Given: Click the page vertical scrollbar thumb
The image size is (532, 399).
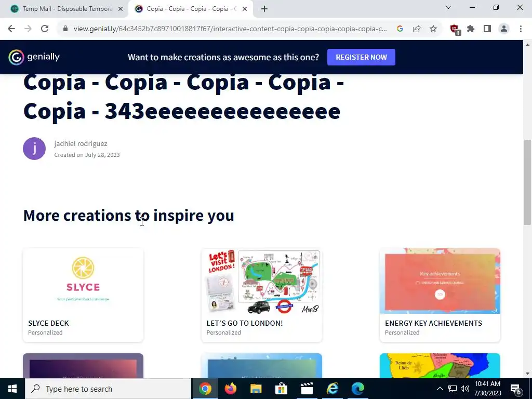Looking at the screenshot, I should (x=528, y=182).
